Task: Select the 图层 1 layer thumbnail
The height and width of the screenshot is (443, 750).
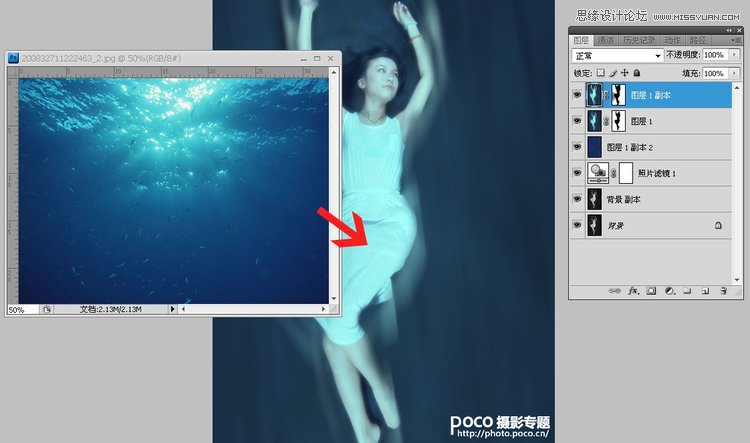Action: coord(594,121)
